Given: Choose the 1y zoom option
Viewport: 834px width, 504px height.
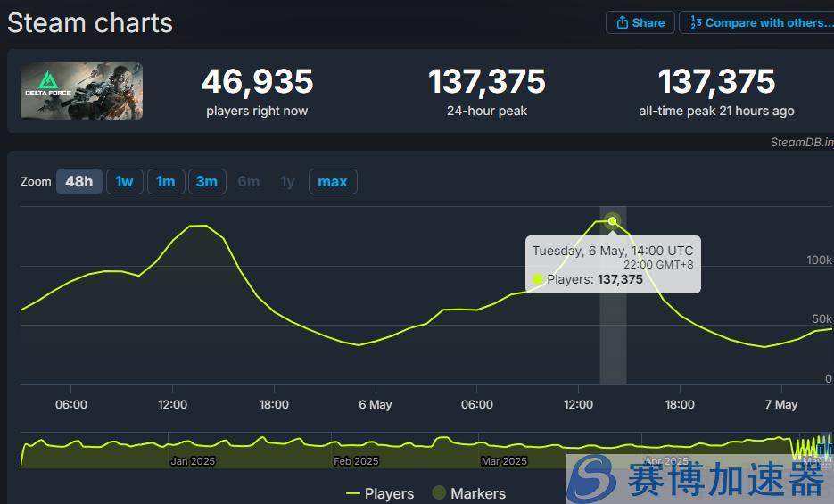Looking at the screenshot, I should 288,181.
